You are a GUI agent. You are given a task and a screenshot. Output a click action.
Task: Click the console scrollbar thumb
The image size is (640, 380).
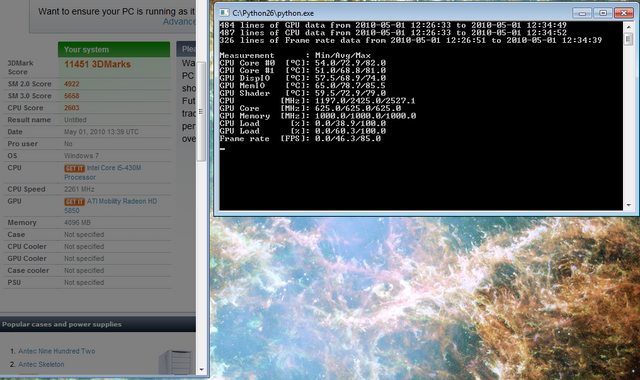click(629, 39)
